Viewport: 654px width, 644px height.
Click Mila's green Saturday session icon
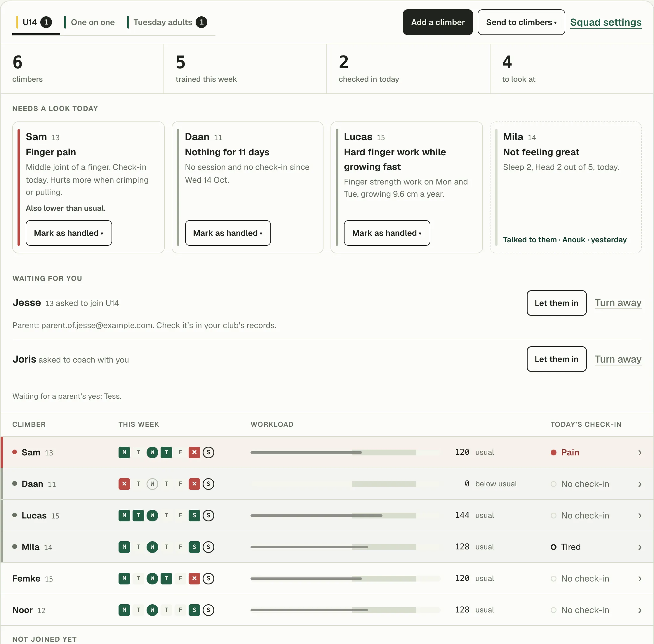coord(194,547)
